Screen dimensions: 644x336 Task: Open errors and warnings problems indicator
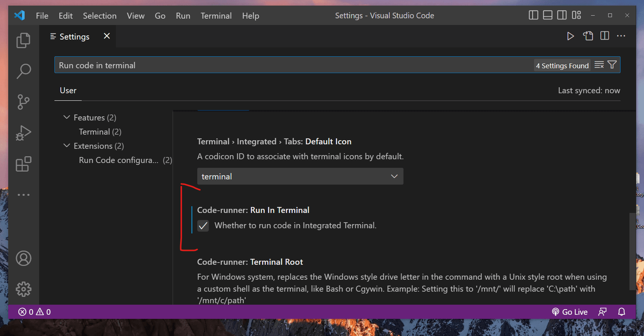35,312
